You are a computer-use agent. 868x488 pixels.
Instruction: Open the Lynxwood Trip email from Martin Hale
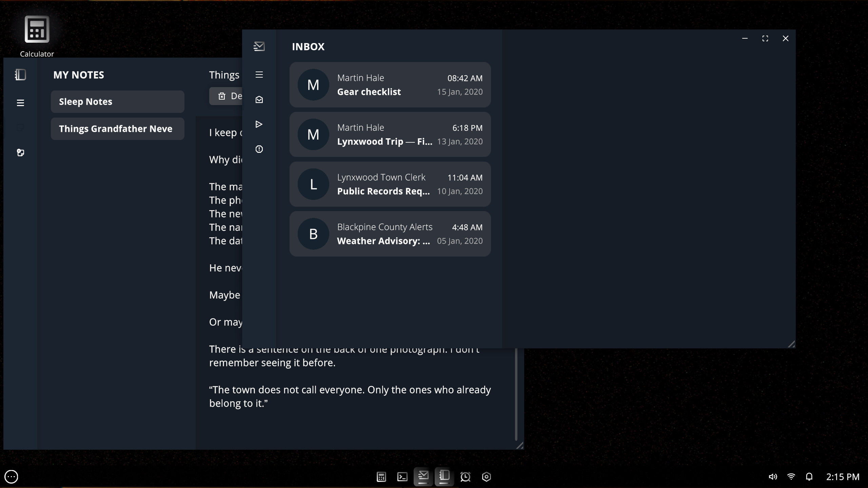390,135
